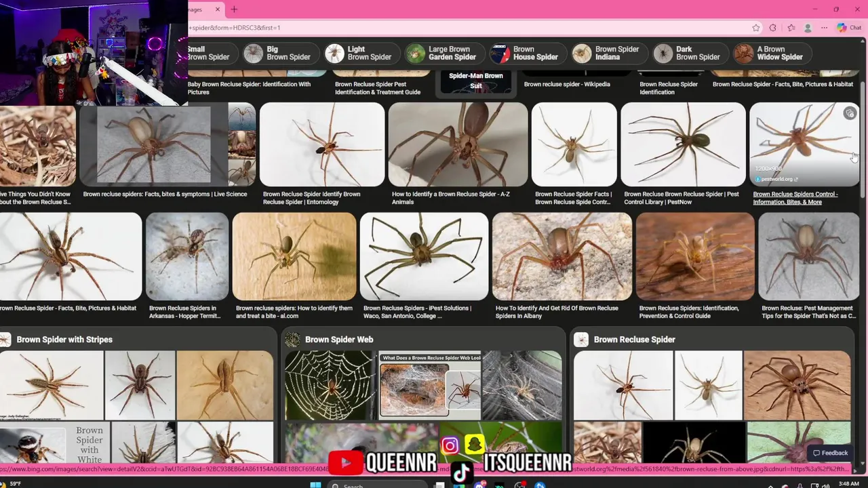
Task: Open a new browser tab
Action: coord(234,9)
